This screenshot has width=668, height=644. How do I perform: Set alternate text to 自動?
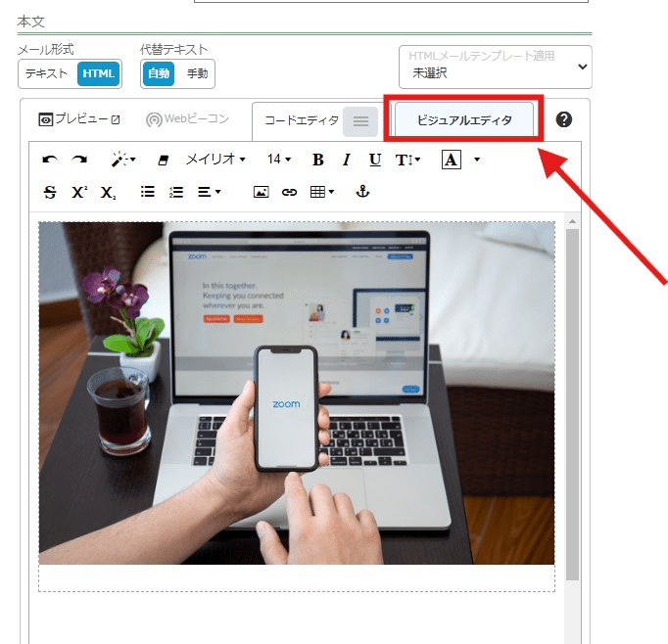(x=159, y=73)
